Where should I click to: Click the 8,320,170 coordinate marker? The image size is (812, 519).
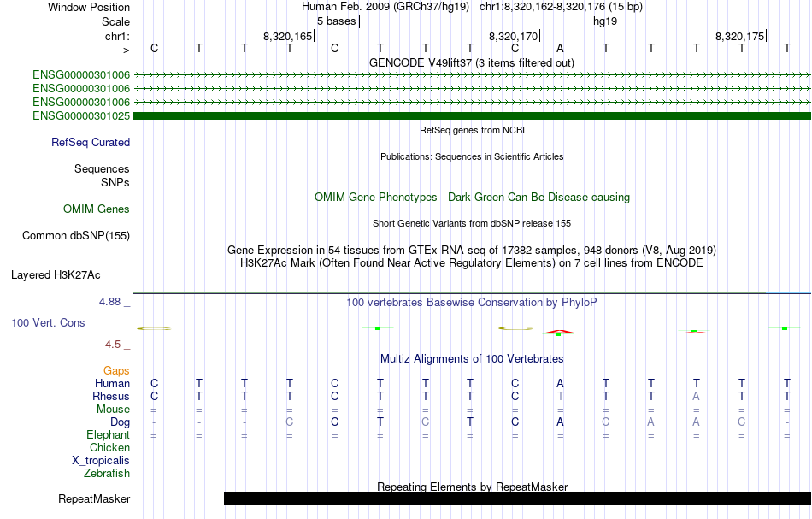click(x=513, y=36)
